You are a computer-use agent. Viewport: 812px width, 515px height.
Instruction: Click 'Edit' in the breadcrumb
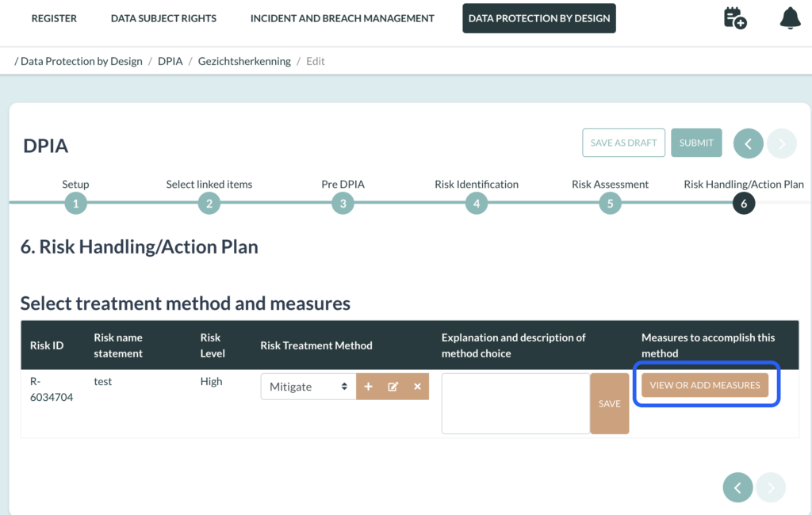click(x=316, y=61)
